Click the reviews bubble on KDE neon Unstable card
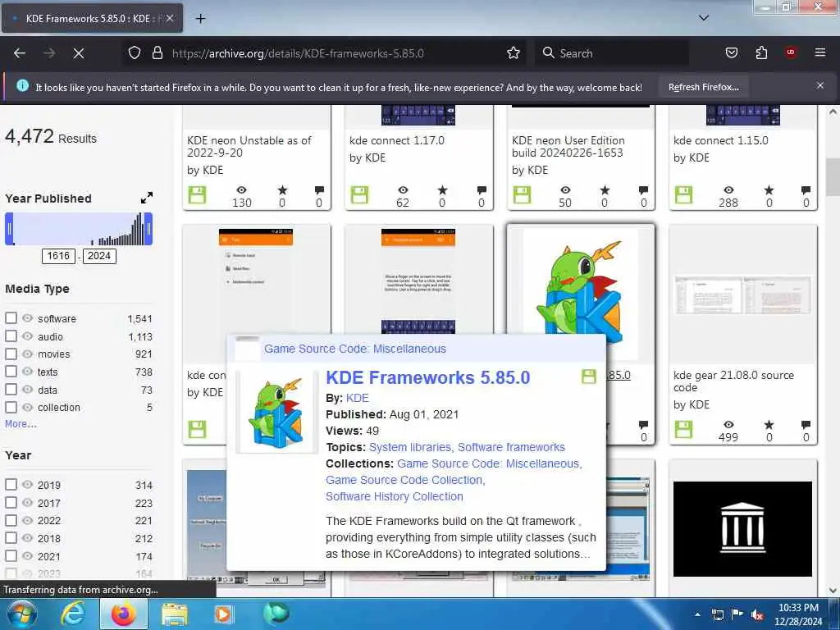 (x=319, y=189)
